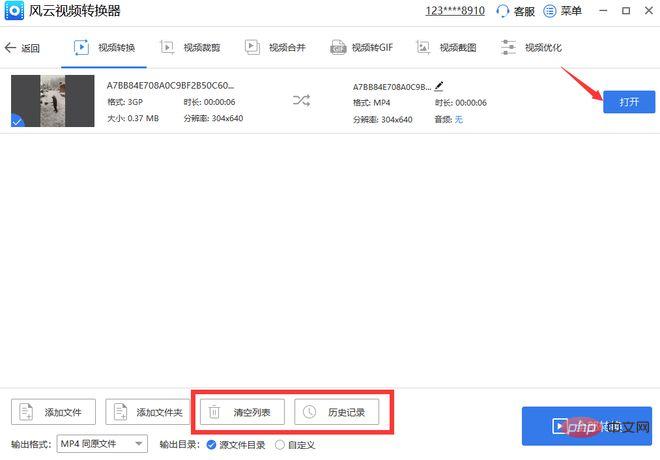The image size is (660, 460).
Task: Open the 视频优化 tab
Action: pos(531,48)
